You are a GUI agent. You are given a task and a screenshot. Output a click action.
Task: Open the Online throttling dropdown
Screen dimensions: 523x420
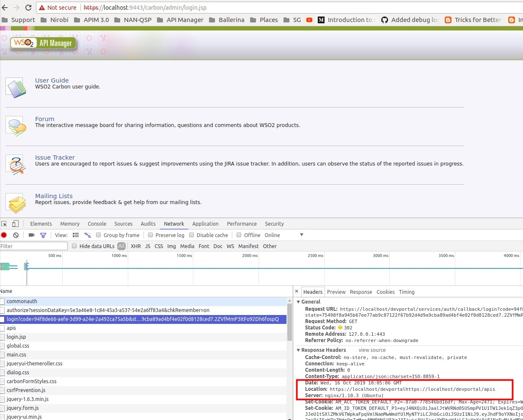click(284, 235)
